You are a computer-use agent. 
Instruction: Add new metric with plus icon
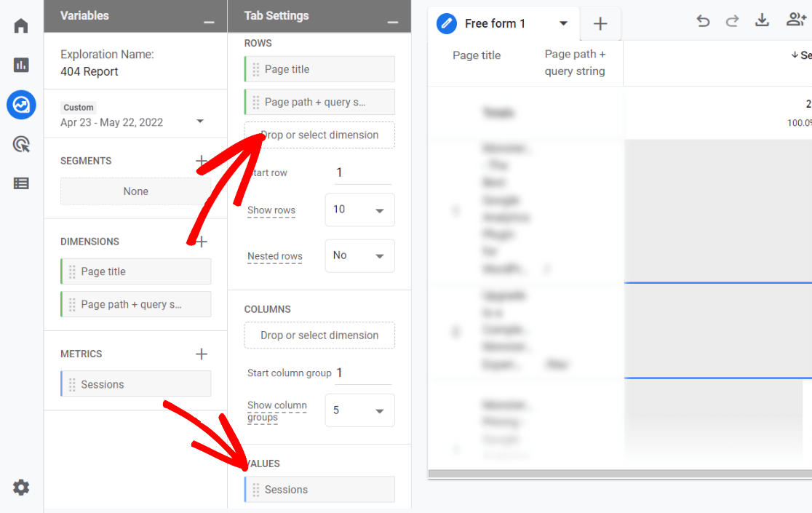(202, 354)
